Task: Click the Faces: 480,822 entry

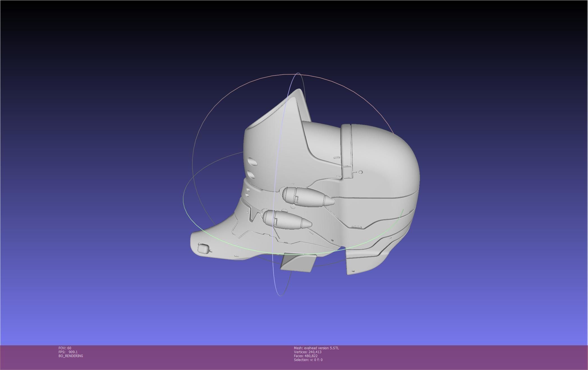Action: (306, 356)
